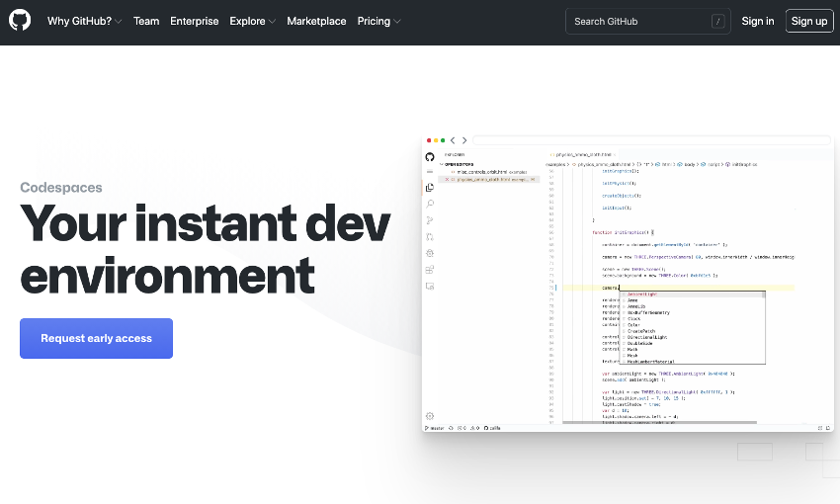Image resolution: width=840 pixels, height=504 pixels.
Task: Click the physics_ammo_cloth.html editor tab
Action: click(582, 154)
